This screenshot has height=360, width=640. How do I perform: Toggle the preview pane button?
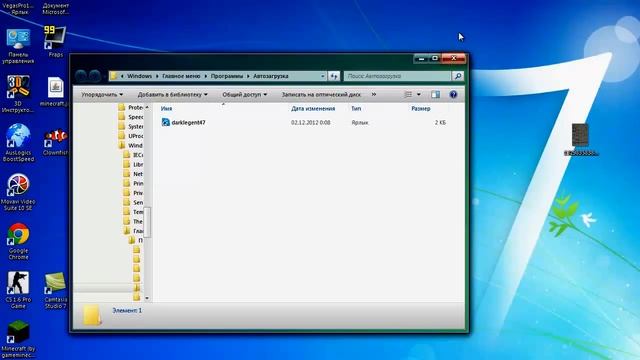click(x=436, y=94)
